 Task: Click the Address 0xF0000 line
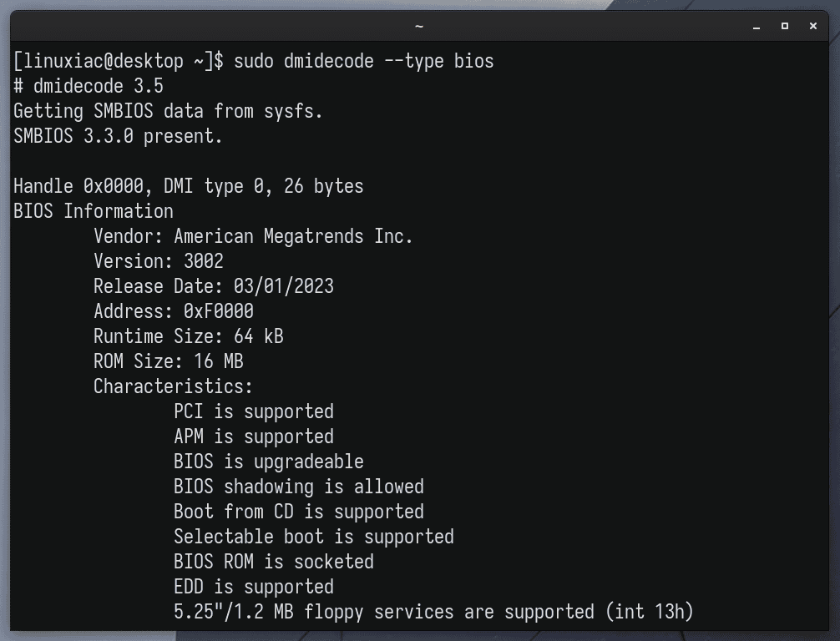173,311
